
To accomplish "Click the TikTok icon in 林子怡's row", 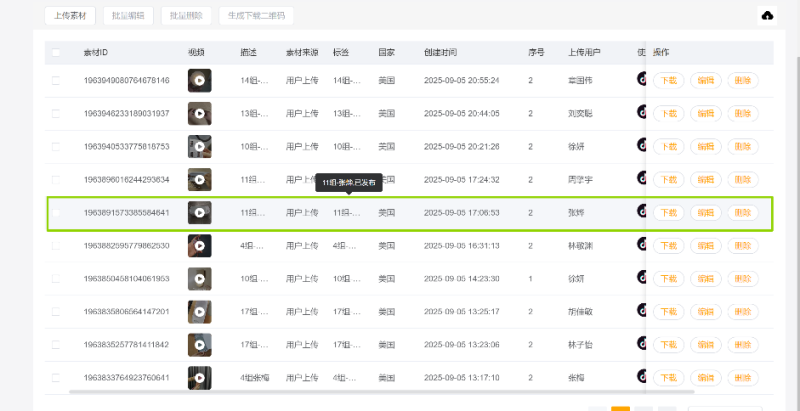I will (643, 343).
